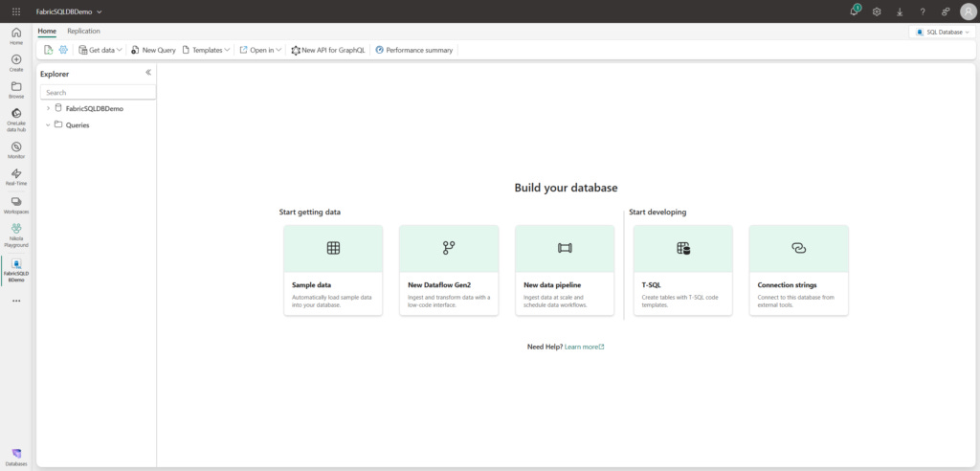Select the Connection strings card
Viewport: 980px width, 471px height.
pyautogui.click(x=799, y=270)
